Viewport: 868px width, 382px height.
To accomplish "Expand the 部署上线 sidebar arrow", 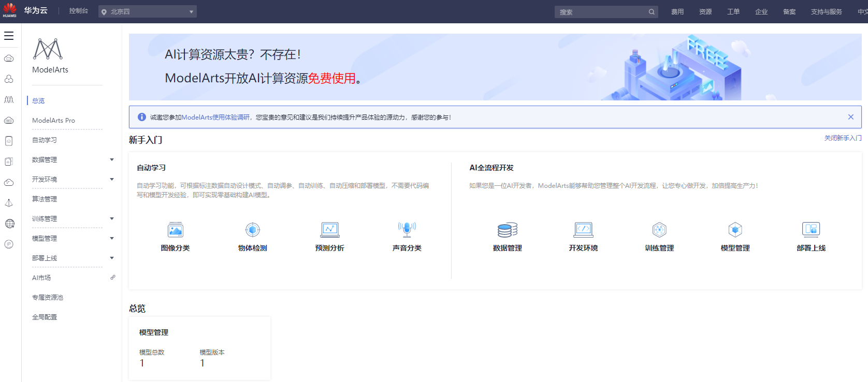I will coord(112,258).
